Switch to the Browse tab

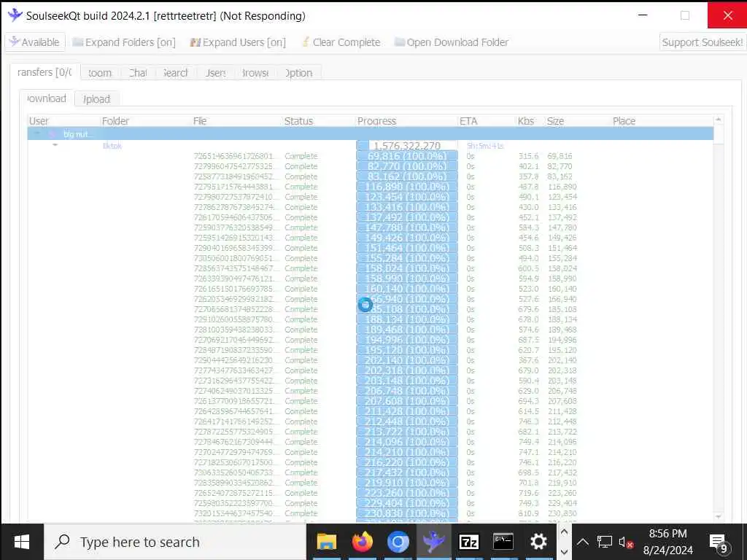pyautogui.click(x=255, y=73)
